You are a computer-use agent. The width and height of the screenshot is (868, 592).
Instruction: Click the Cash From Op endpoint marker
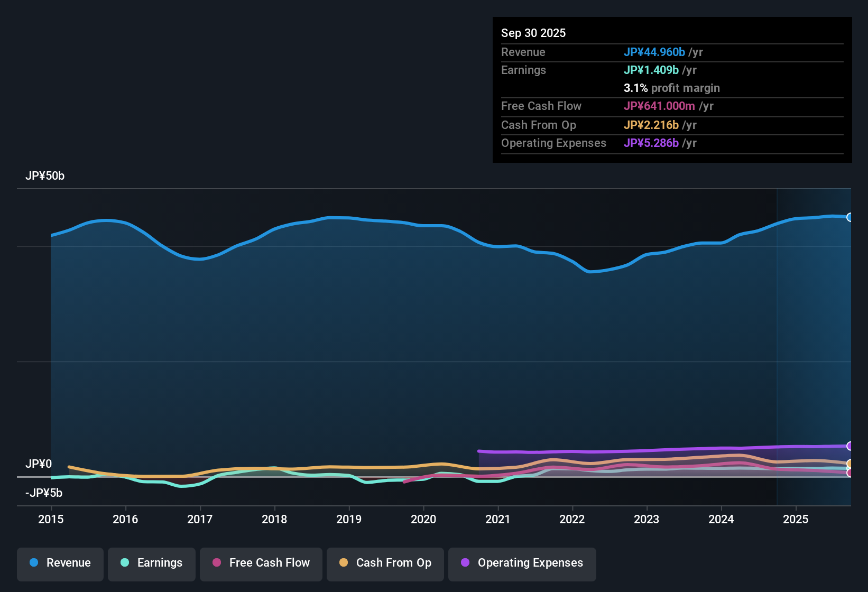(x=850, y=464)
